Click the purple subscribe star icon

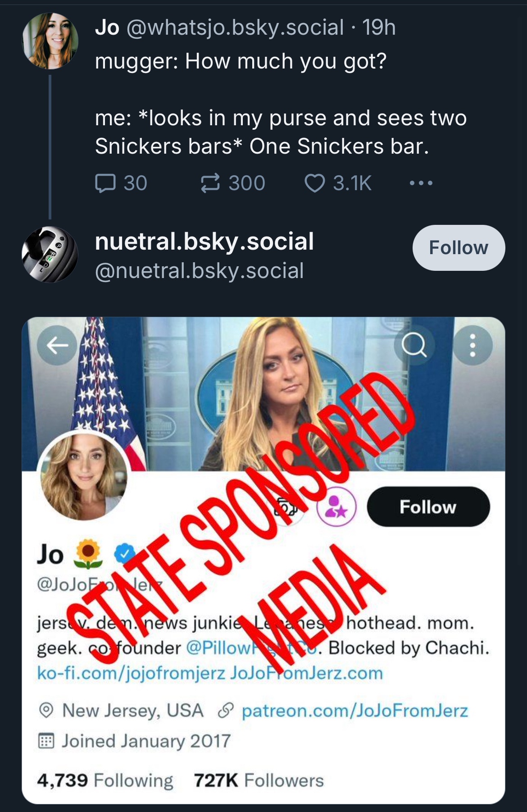pyautogui.click(x=336, y=507)
